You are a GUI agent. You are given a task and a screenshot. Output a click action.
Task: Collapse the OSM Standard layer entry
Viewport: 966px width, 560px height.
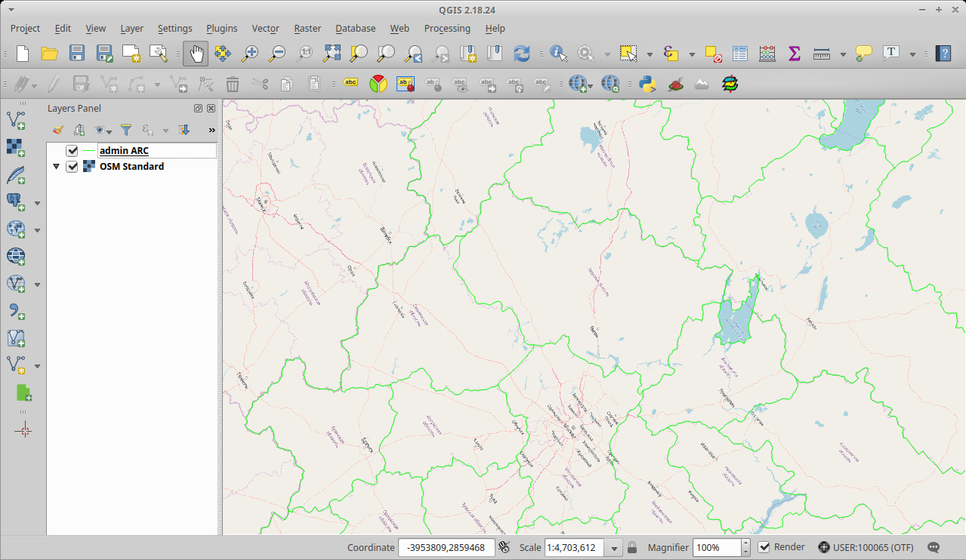pos(56,166)
